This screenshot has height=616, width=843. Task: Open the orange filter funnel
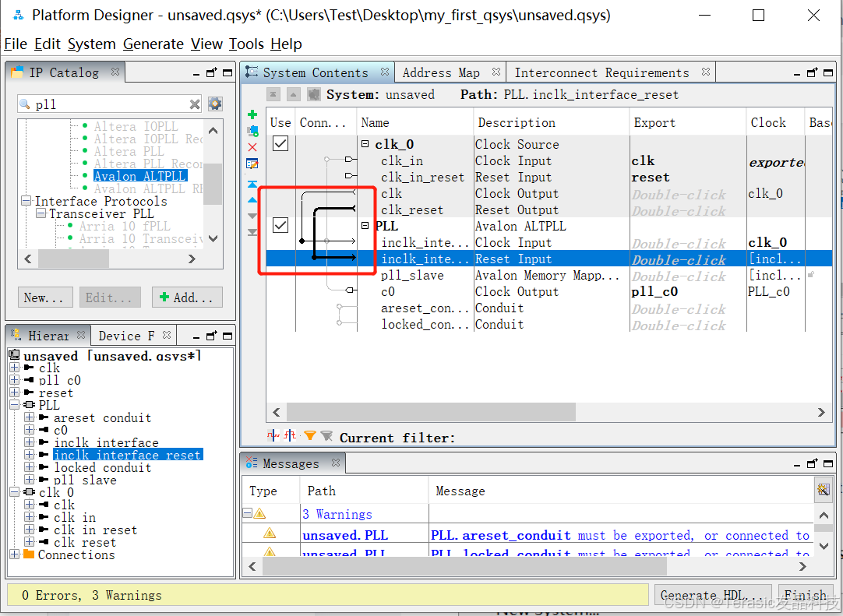[x=309, y=436]
